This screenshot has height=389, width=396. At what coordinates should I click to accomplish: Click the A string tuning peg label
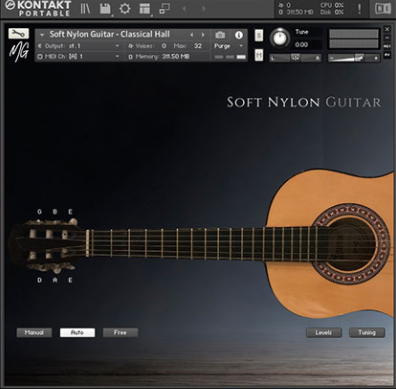55,280
